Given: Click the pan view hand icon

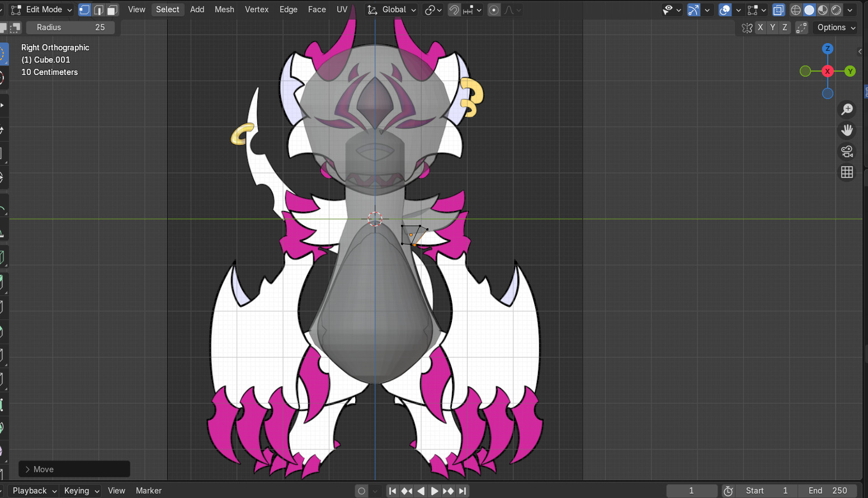Looking at the screenshot, I should [x=847, y=130].
